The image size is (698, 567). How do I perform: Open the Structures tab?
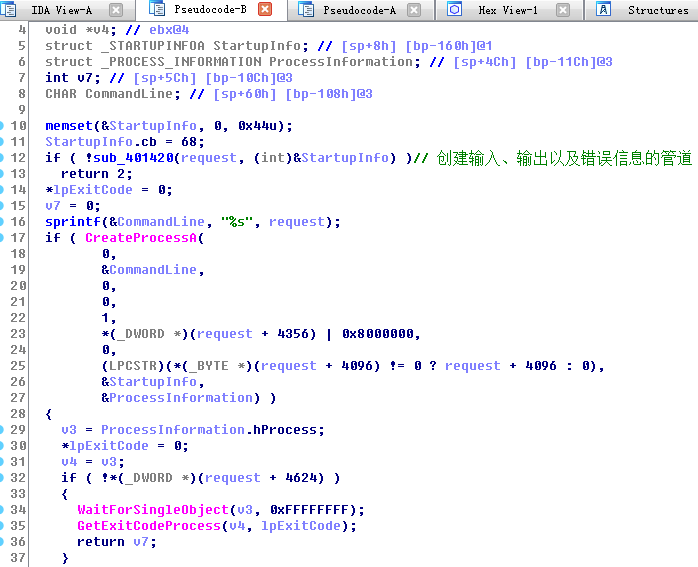[x=657, y=10]
